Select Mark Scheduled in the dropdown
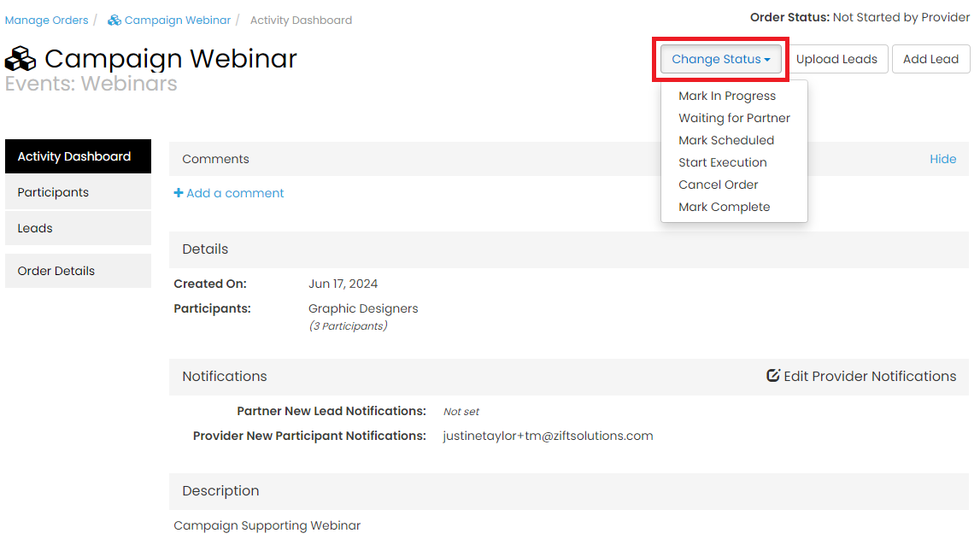The image size is (980, 545). [x=726, y=140]
